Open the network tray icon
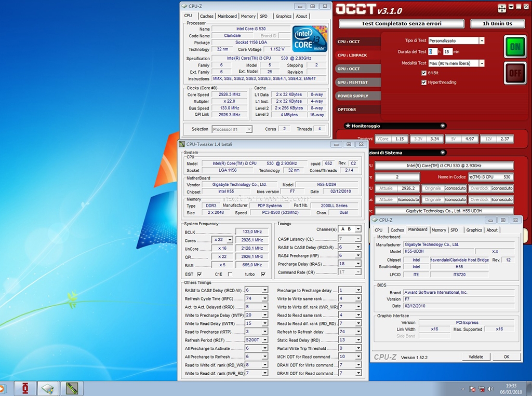Image resolution: width=532 pixels, height=396 pixels. pyautogui.click(x=482, y=389)
